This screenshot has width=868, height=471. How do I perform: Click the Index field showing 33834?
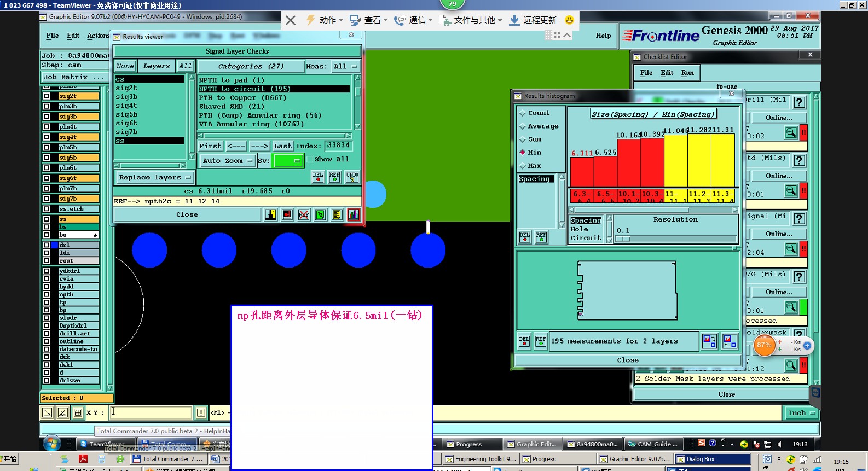338,146
